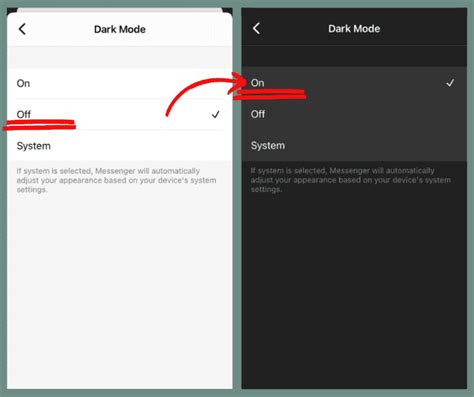Select Off option in dark-themed screen
The image size is (474, 397).
click(354, 114)
